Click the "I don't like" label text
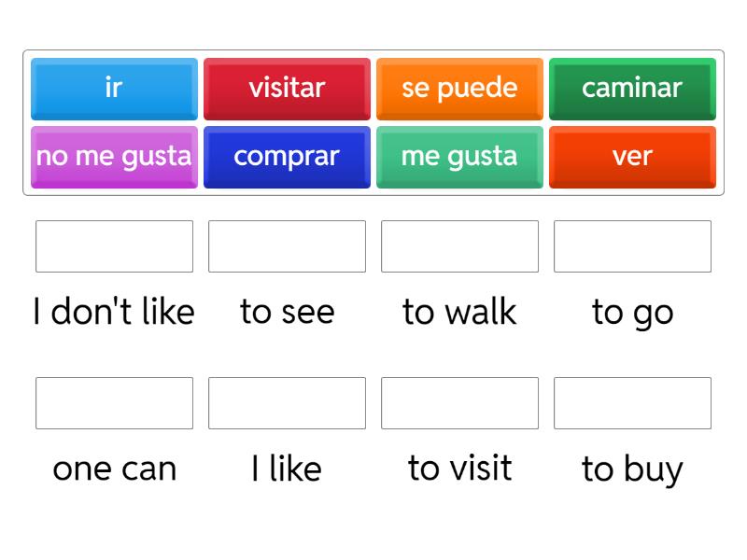The height and width of the screenshot is (560, 747). coord(114,312)
